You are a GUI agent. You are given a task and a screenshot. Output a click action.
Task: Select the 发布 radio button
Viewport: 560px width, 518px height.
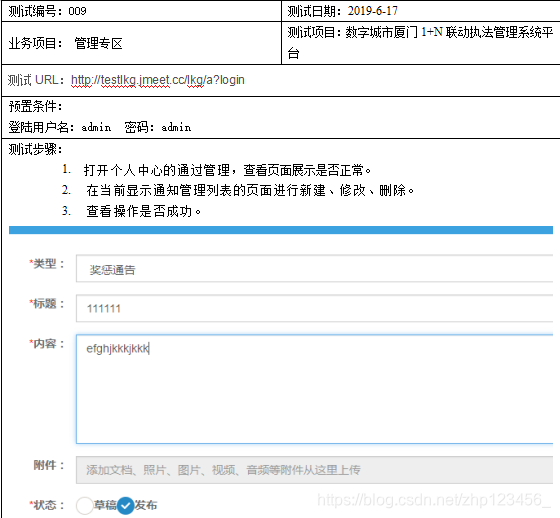click(x=125, y=505)
